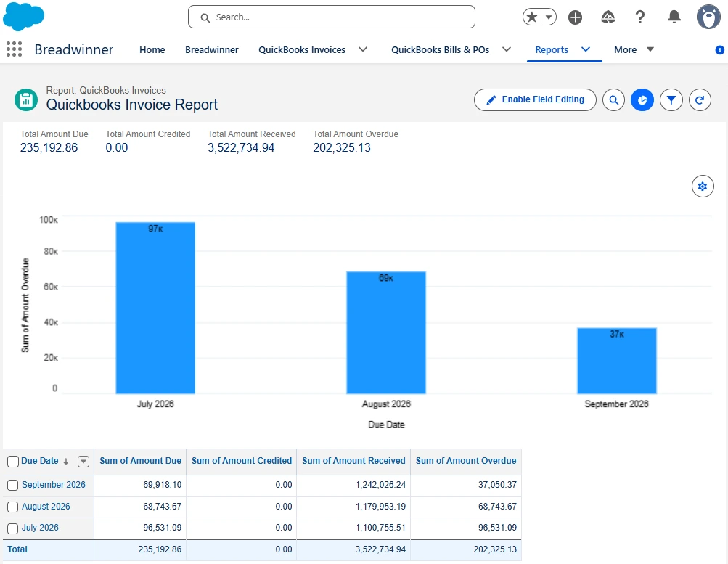Open August 2026 link in table
This screenshot has height=564, width=728.
pyautogui.click(x=46, y=507)
